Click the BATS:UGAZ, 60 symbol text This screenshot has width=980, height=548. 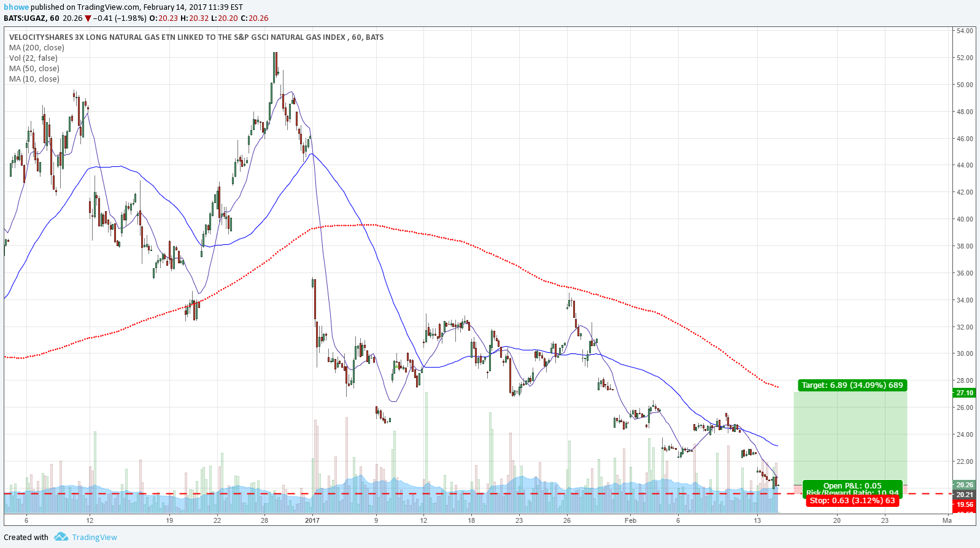tap(31, 18)
